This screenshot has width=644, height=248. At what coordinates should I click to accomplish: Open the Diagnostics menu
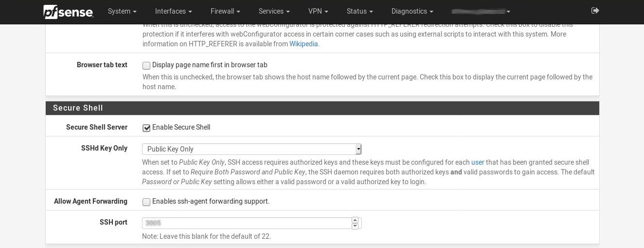412,11
